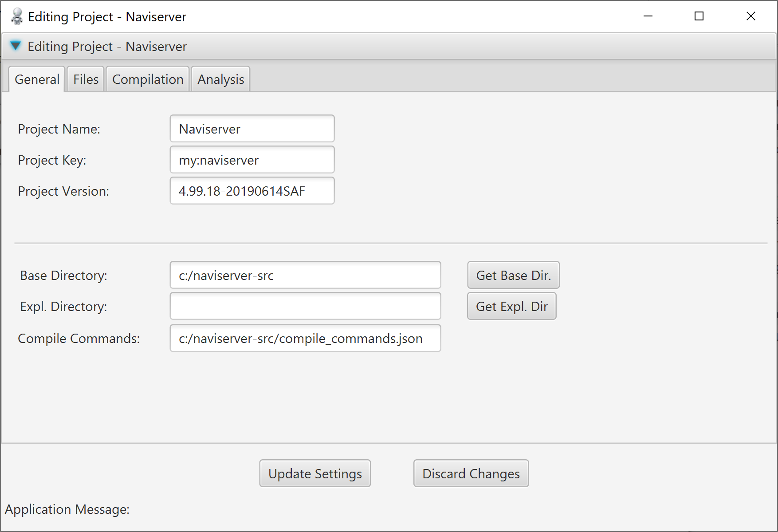Switch to the Compilation tab
Image resolution: width=778 pixels, height=532 pixels.
tap(148, 79)
